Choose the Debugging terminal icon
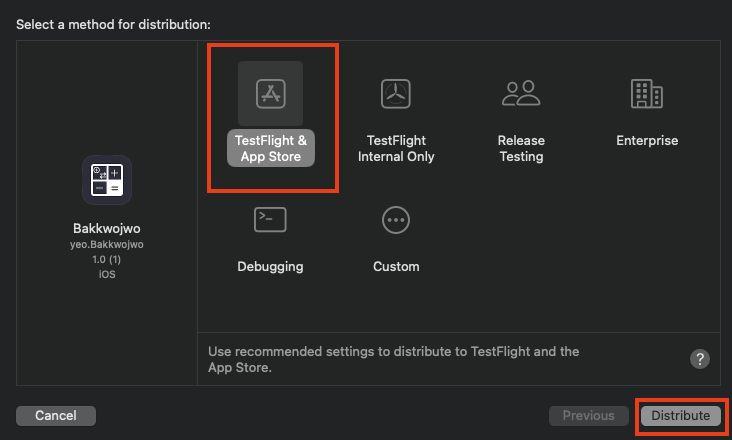The width and height of the screenshot is (732, 440). point(270,219)
